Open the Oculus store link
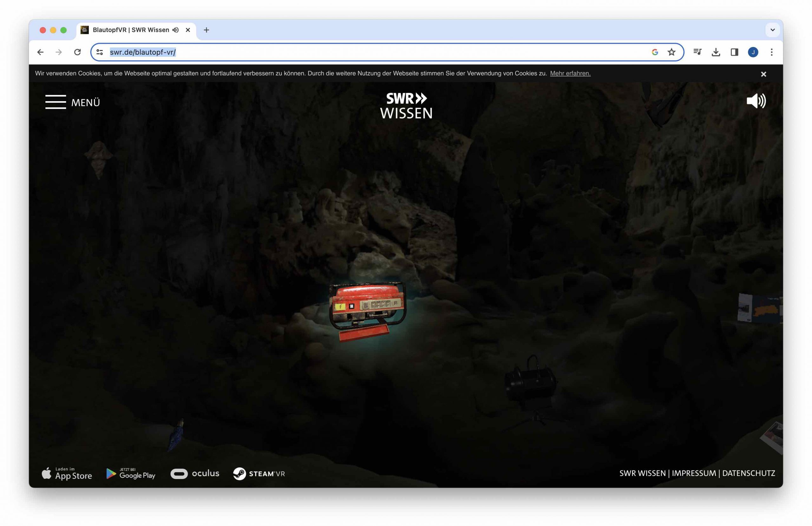 point(195,473)
